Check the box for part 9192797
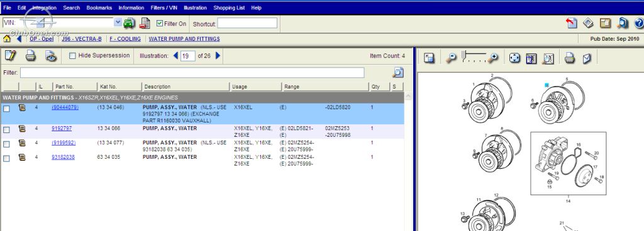Viewport: 644px width, 231px height. tap(6, 130)
